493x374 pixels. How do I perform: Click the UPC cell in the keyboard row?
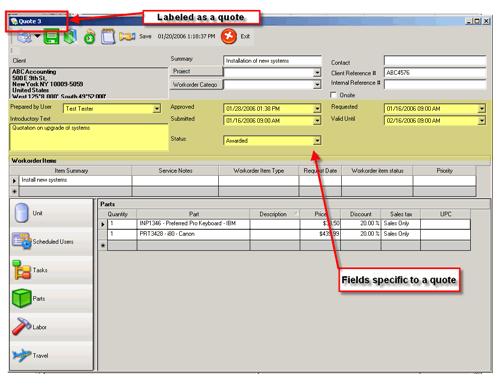pos(445,224)
